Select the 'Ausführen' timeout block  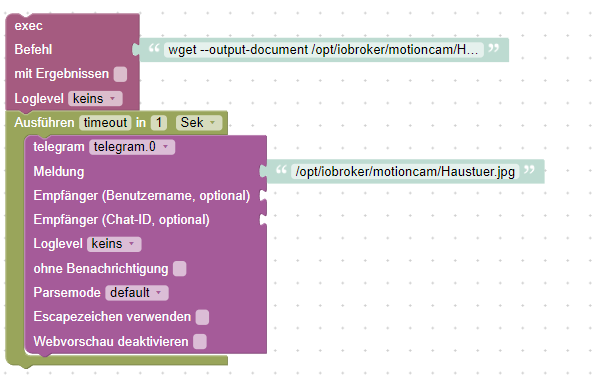[x=44, y=123]
